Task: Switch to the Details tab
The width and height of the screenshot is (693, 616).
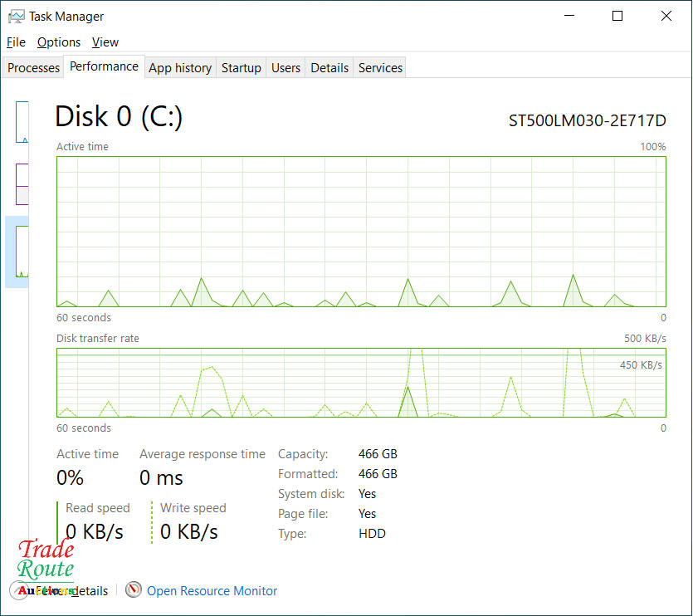Action: coord(329,68)
